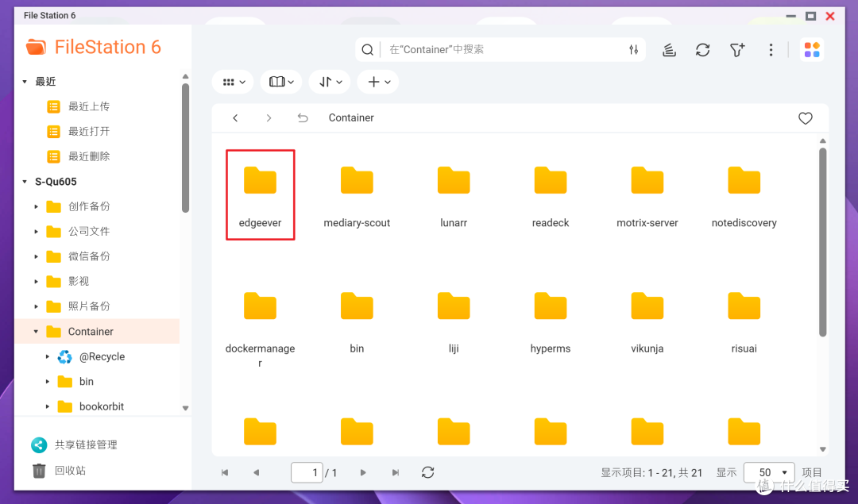Image resolution: width=858 pixels, height=504 pixels.
Task: Add Container folder to favorites heart
Action: pyautogui.click(x=805, y=118)
